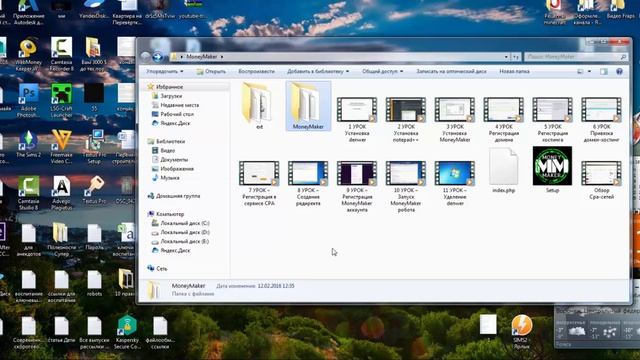
Task: Open Недавние места in sidebar
Action: pyautogui.click(x=180, y=105)
